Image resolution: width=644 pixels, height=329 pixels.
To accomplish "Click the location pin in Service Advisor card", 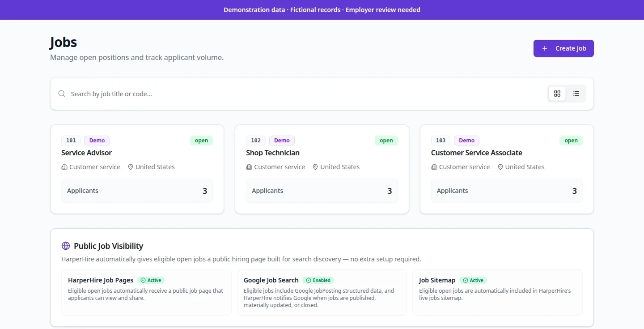I will coord(131,167).
